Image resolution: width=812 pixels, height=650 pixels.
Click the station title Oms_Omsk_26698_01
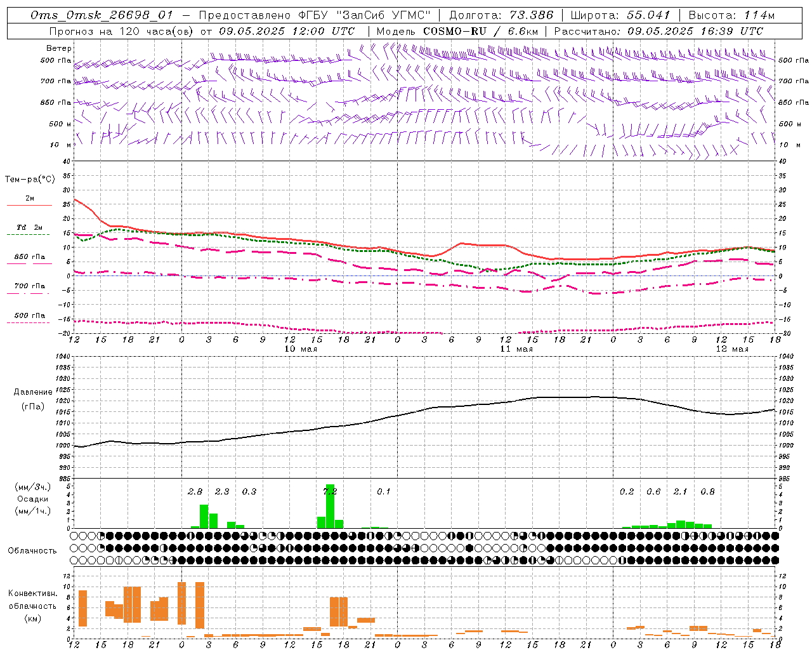click(x=101, y=15)
